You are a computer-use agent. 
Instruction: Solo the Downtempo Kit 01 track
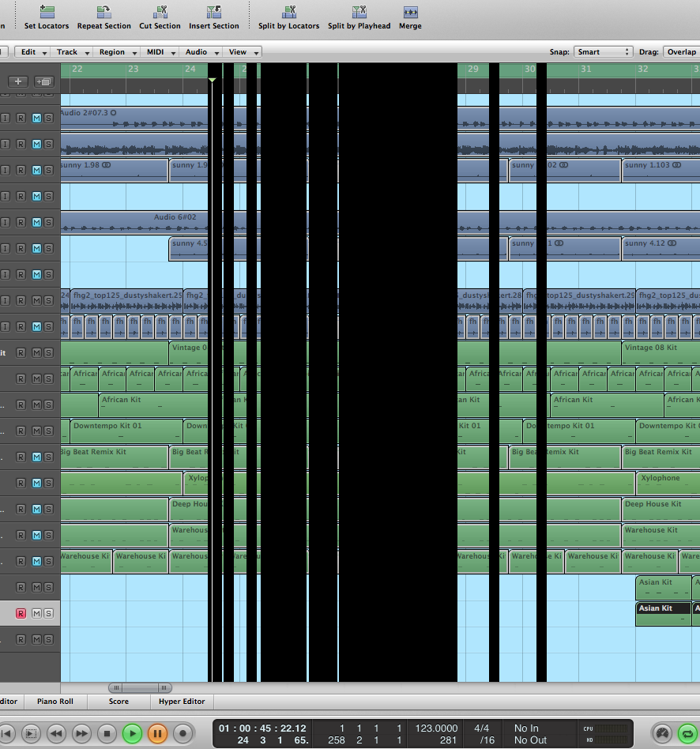(48, 431)
